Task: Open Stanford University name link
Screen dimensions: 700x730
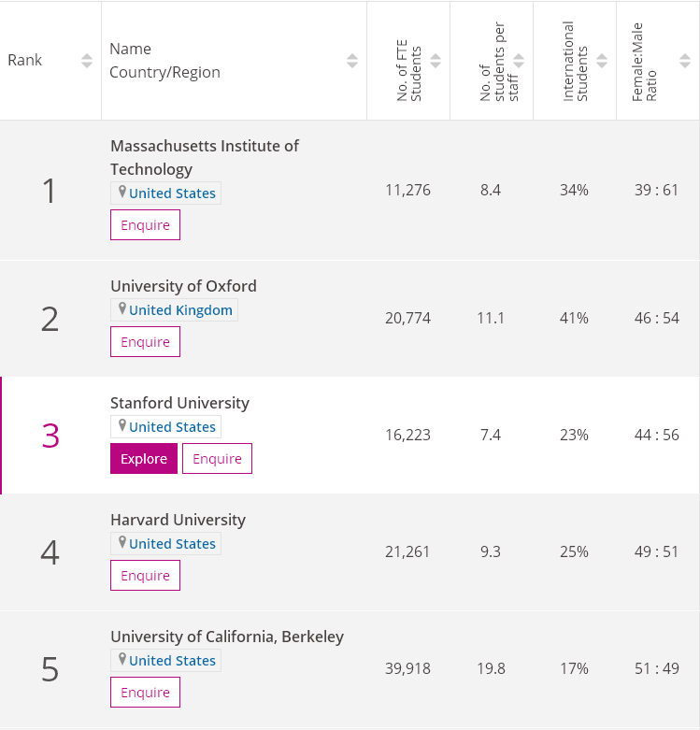Action: click(179, 403)
